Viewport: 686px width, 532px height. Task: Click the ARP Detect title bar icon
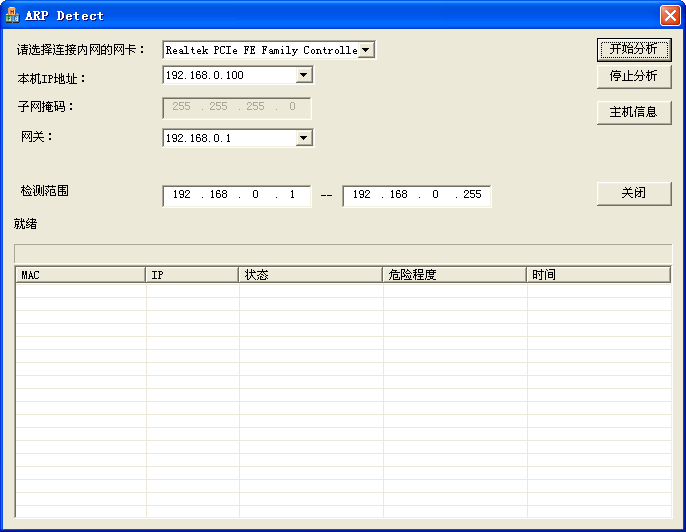(x=13, y=16)
